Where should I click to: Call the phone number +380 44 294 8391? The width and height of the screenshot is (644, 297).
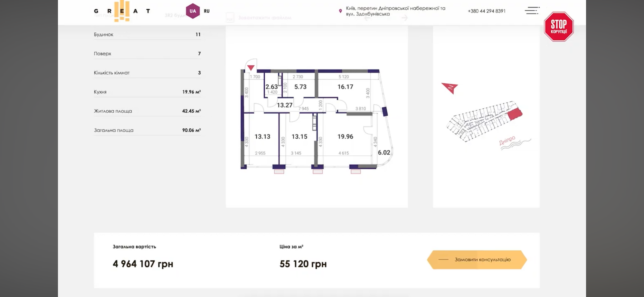(487, 11)
